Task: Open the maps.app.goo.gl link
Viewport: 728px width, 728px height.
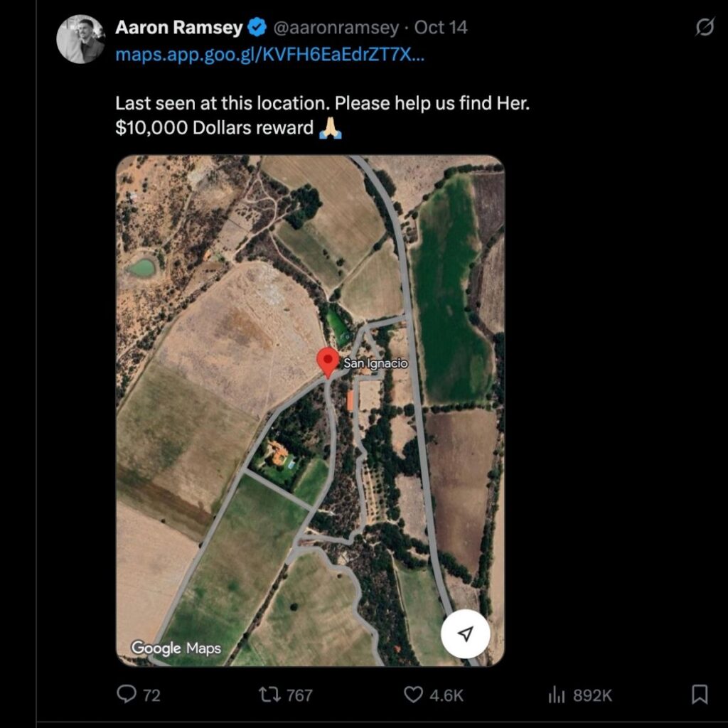Action: pyautogui.click(x=269, y=55)
